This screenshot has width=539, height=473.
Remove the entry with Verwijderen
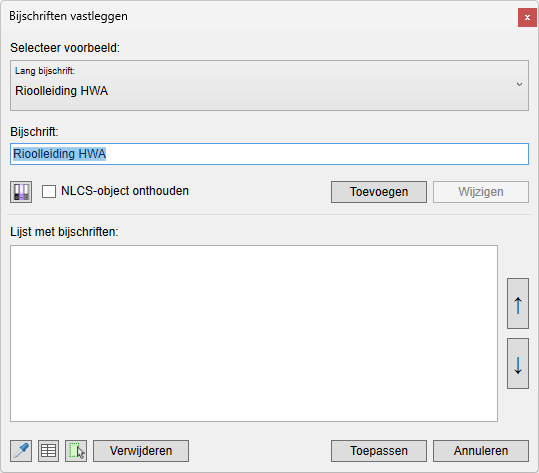tap(141, 451)
